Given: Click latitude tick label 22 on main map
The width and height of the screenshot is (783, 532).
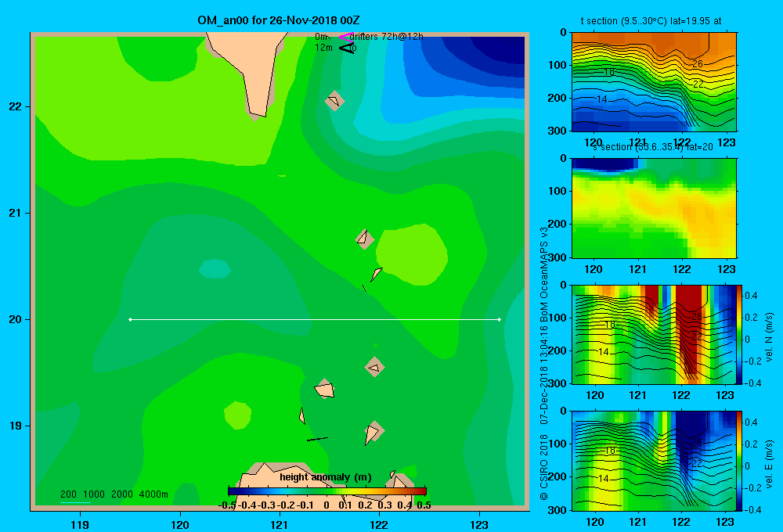Looking at the screenshot, I should (16, 106).
